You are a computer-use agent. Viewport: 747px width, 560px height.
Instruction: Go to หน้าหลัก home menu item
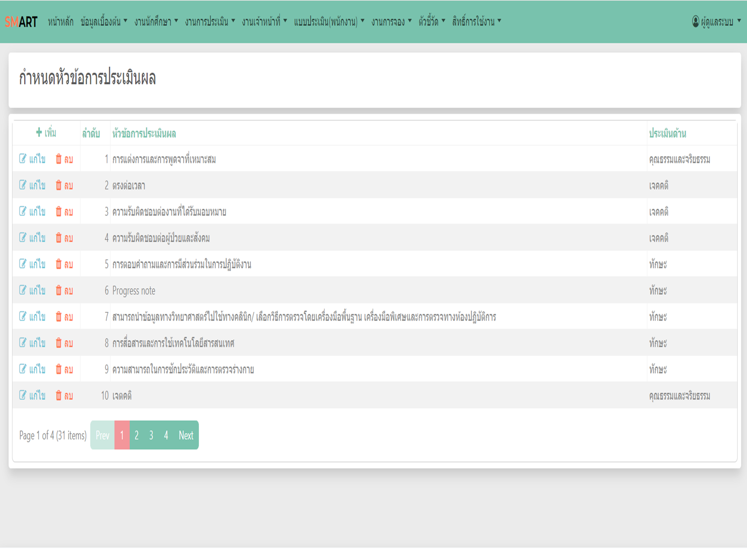point(60,22)
